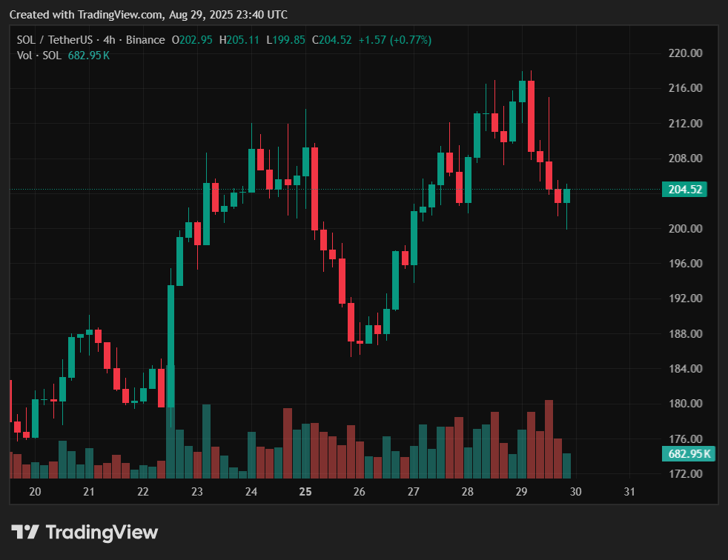Click the tallest red volume bar
The width and height of the screenshot is (728, 560).
coord(549,439)
